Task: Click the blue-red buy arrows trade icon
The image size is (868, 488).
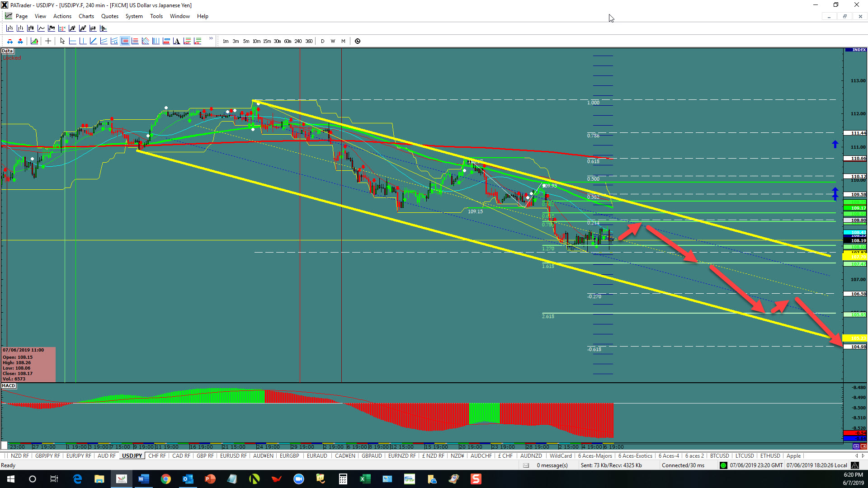Action: (x=20, y=41)
